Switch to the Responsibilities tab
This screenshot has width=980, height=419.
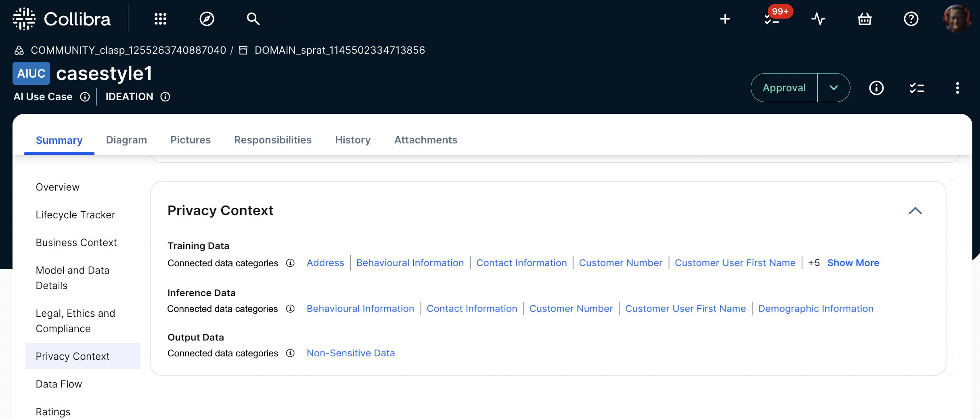pos(273,140)
